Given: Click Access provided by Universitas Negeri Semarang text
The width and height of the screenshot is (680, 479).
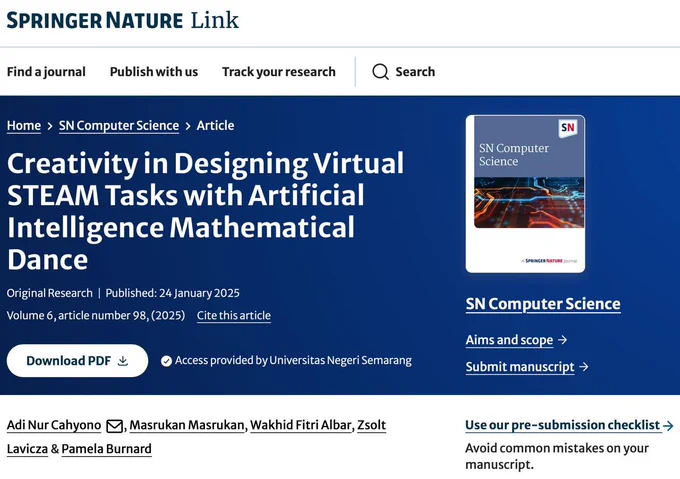Looking at the screenshot, I should pos(293,361).
